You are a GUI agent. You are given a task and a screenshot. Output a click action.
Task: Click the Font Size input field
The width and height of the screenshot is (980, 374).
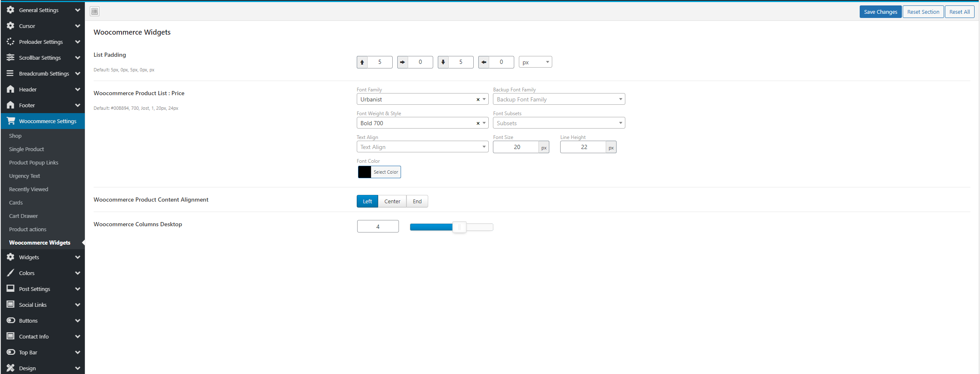[x=516, y=147]
